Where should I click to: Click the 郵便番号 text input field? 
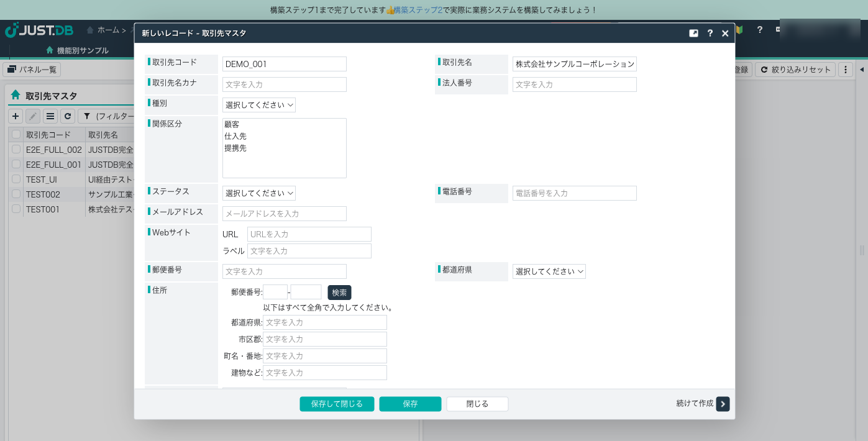coord(285,271)
